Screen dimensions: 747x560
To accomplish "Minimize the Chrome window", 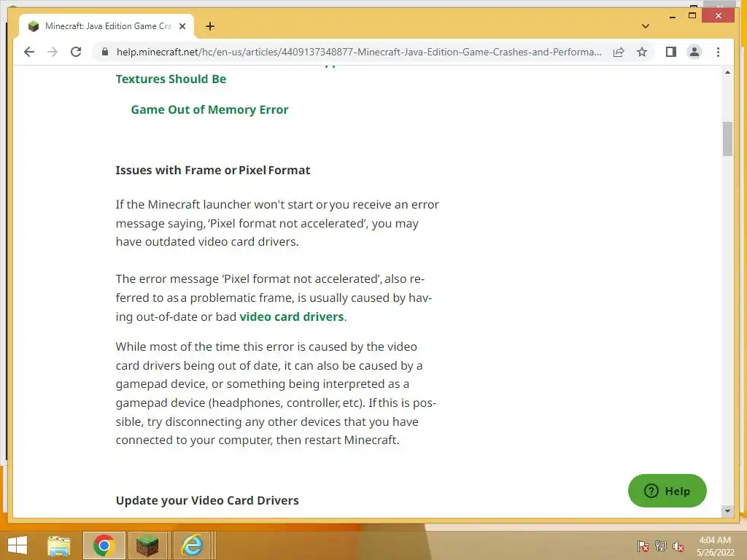I will [x=672, y=17].
